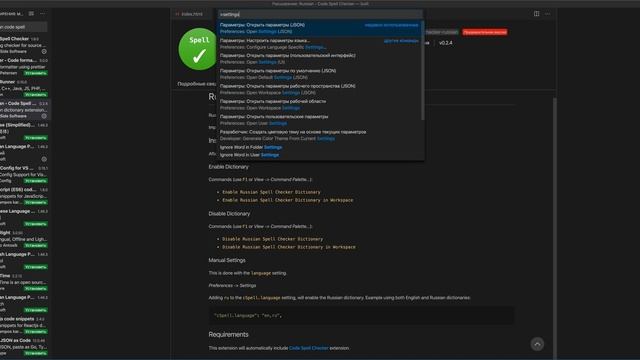Click 'Enable Russian Spell Checker Dictionary' text

[x=271, y=192]
